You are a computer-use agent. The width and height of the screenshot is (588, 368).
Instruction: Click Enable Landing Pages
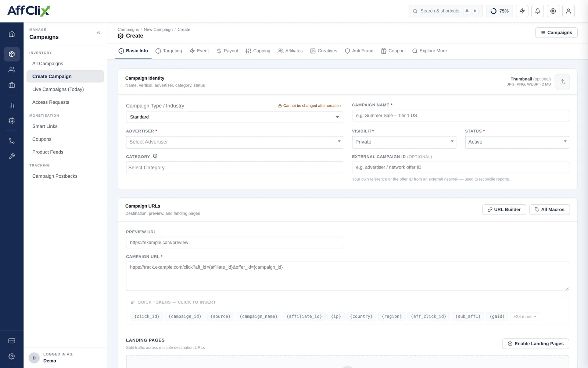[x=536, y=344]
